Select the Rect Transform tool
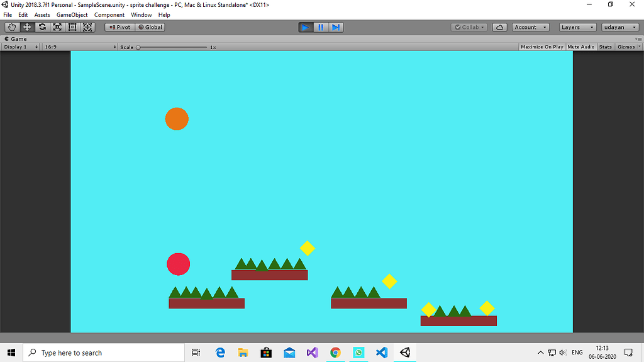Image resolution: width=644 pixels, height=362 pixels. point(72,27)
